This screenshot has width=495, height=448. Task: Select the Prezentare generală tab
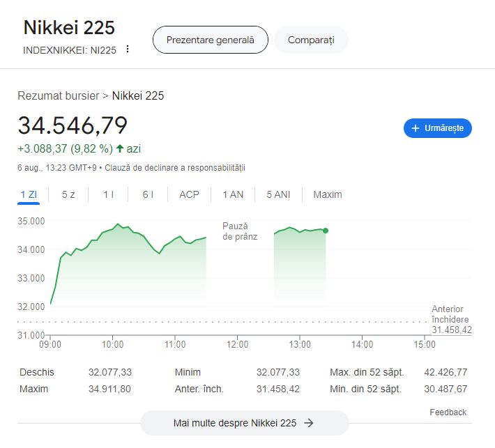click(211, 40)
